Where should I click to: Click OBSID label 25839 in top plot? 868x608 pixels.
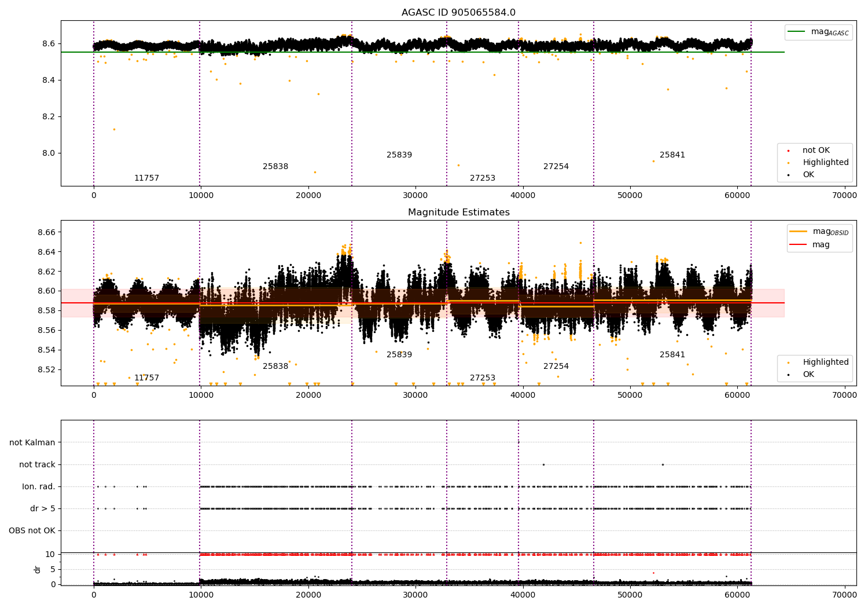[399, 155]
